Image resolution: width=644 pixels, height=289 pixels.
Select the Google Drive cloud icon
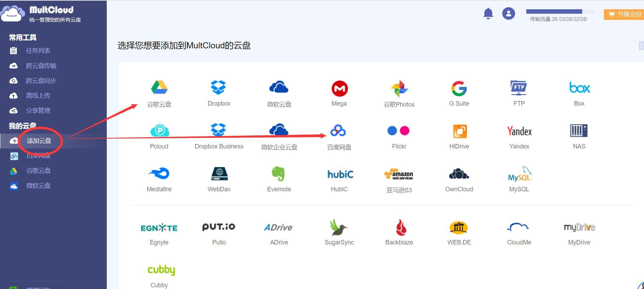click(x=159, y=88)
